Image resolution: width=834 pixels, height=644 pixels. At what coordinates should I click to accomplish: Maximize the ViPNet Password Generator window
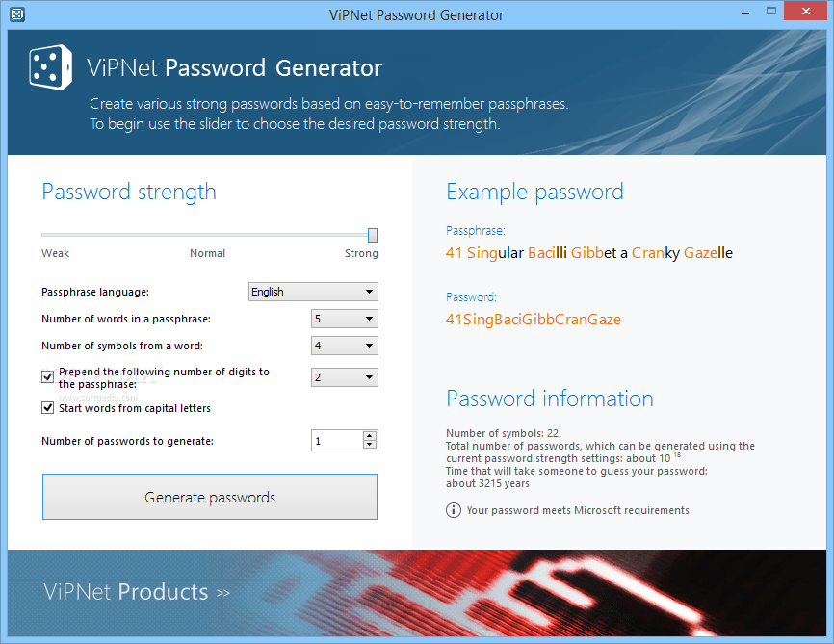pos(771,11)
